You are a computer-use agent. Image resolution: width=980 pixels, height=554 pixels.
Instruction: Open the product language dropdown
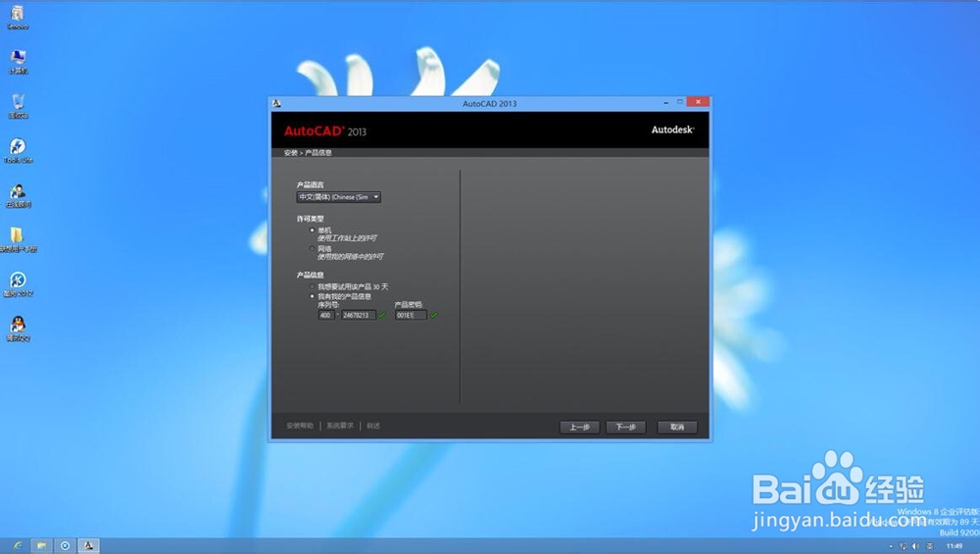[338, 197]
